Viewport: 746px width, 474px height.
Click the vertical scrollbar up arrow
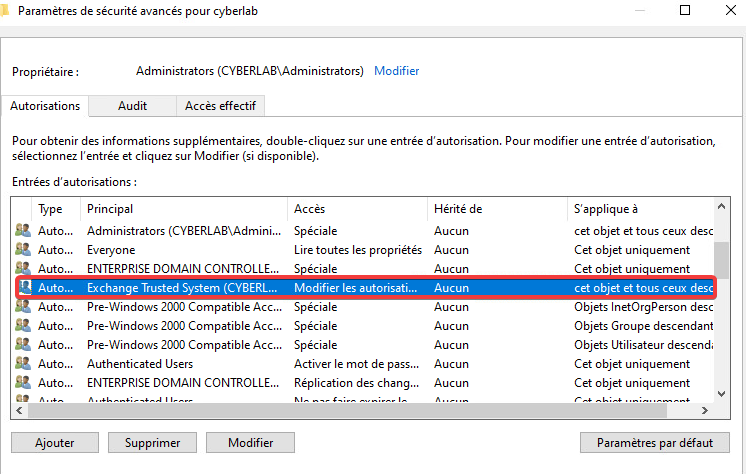(724, 207)
